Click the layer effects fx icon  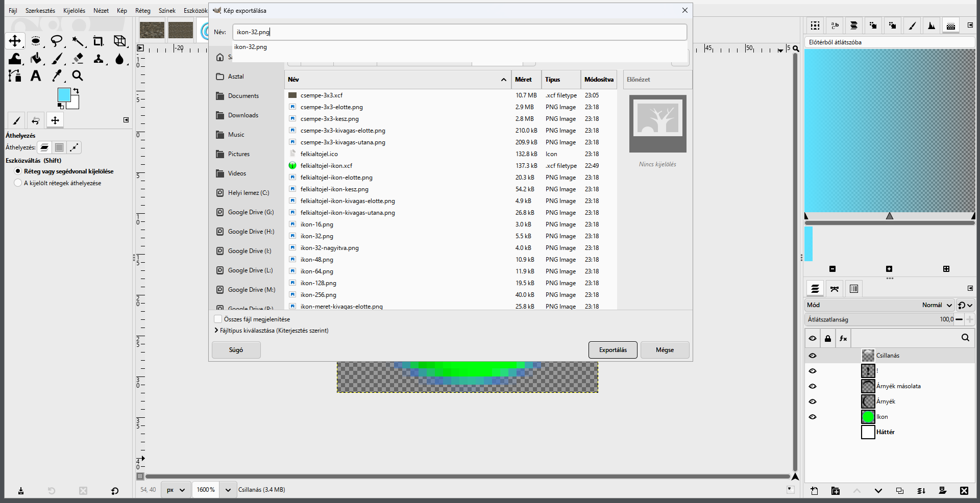tap(843, 338)
